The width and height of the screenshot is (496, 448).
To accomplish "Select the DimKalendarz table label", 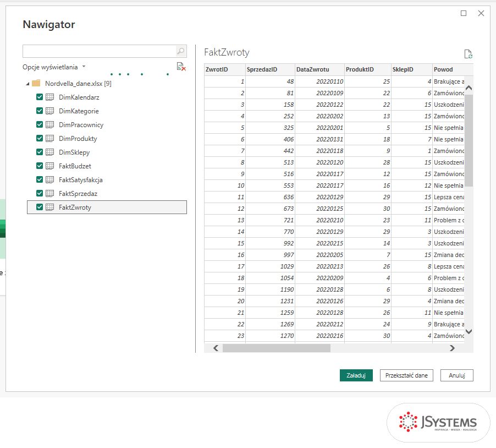I will (x=79, y=97).
